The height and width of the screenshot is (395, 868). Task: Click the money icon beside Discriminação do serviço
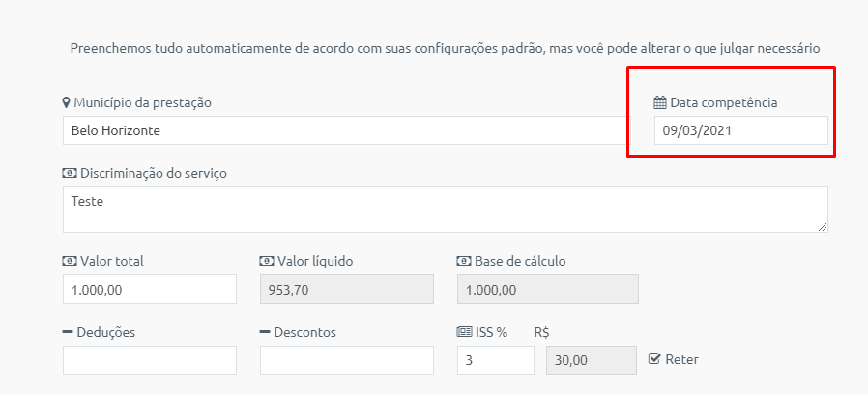click(70, 173)
